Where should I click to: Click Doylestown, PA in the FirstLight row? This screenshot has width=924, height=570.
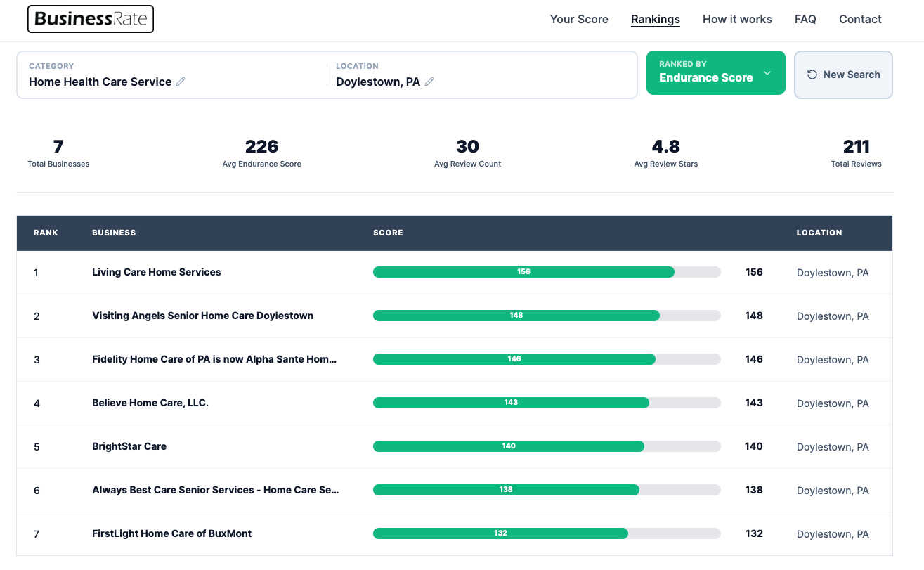click(x=833, y=534)
